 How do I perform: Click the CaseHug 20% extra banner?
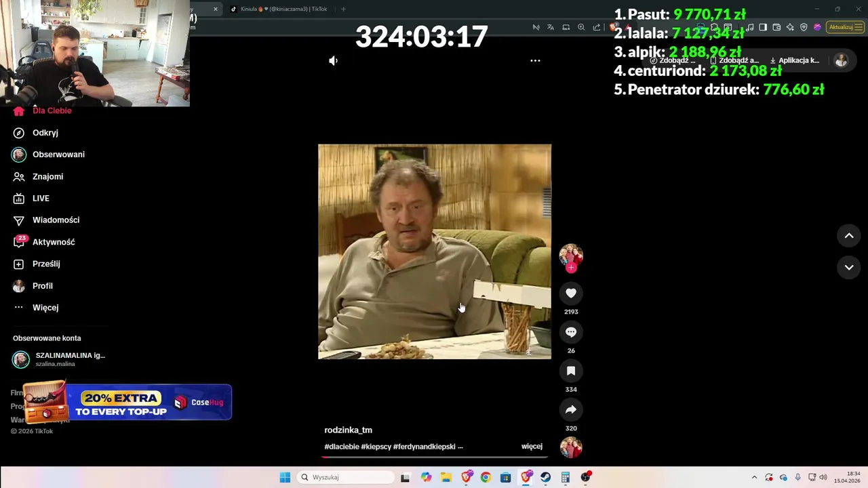click(128, 402)
